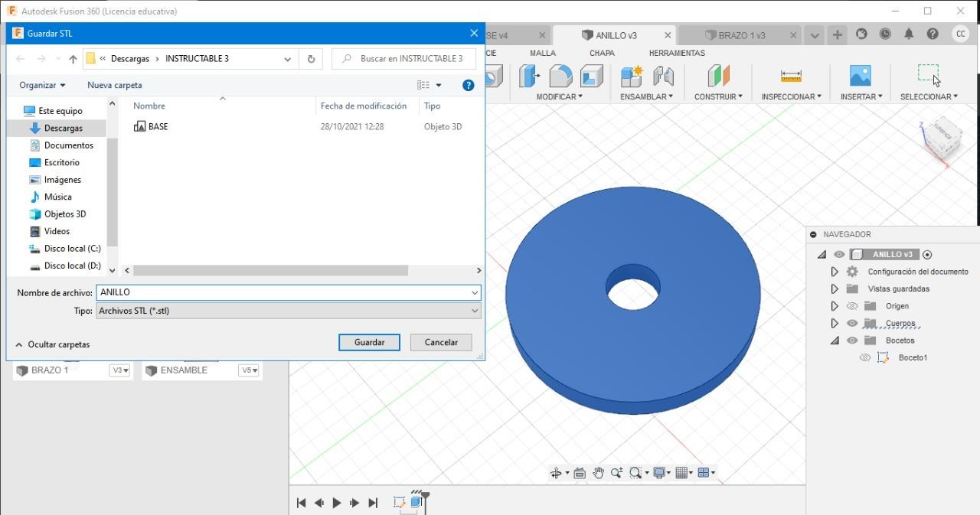Open the viewports layout icon
Image resolution: width=980 pixels, height=515 pixels.
point(704,473)
